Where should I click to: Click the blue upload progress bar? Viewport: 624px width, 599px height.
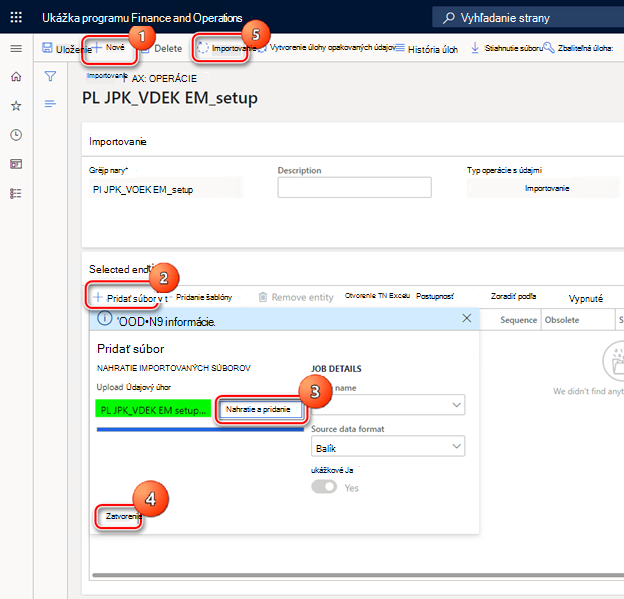click(200, 429)
